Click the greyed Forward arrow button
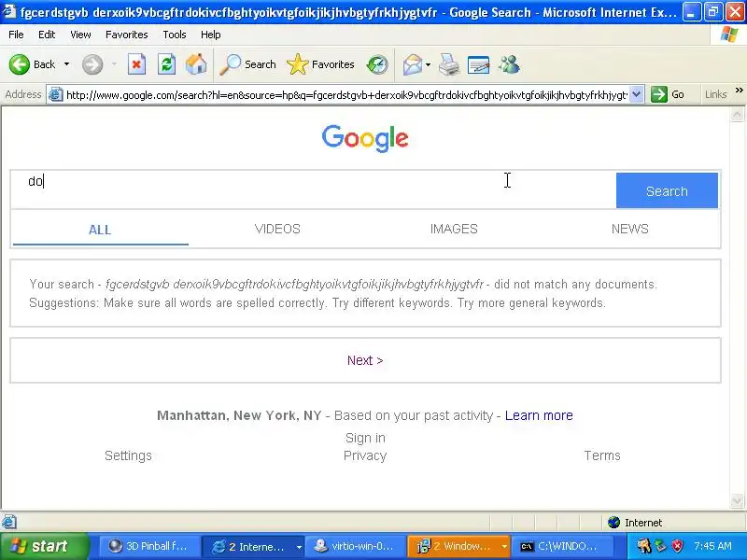Image resolution: width=747 pixels, height=560 pixels. 92,64
